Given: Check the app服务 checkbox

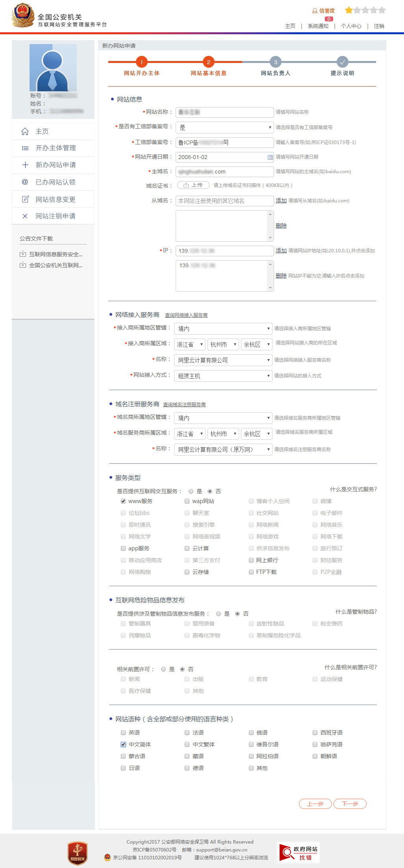Looking at the screenshot, I should point(123,548).
